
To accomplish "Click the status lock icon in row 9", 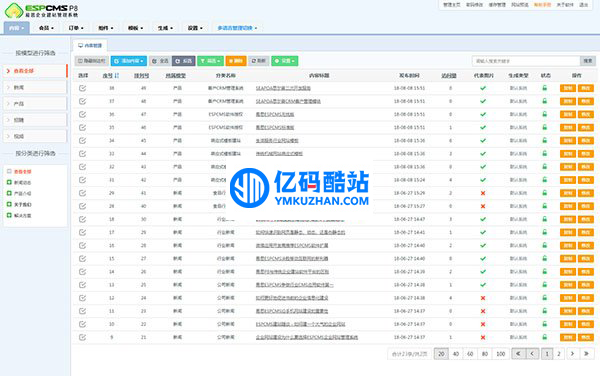I will click(545, 337).
